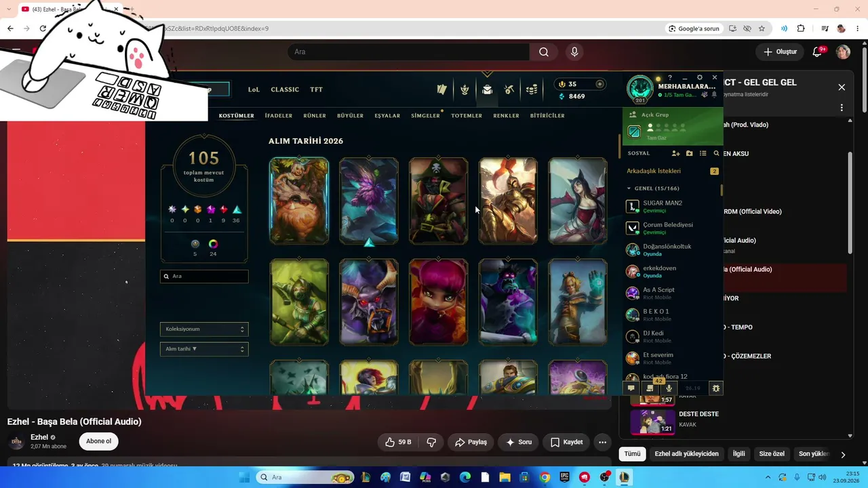Click the friend search magnifier icon

click(716, 154)
